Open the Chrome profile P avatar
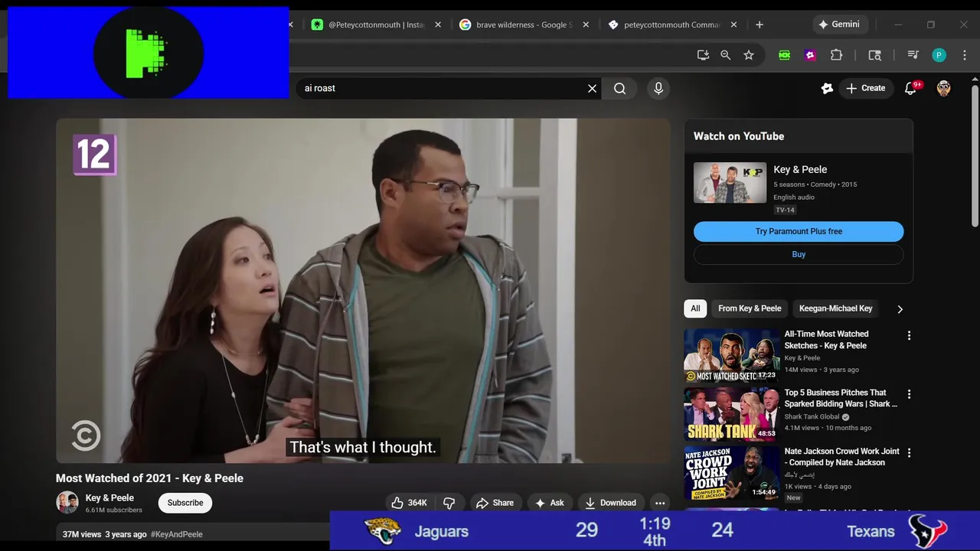Screen dimensions: 980x551 939,55
